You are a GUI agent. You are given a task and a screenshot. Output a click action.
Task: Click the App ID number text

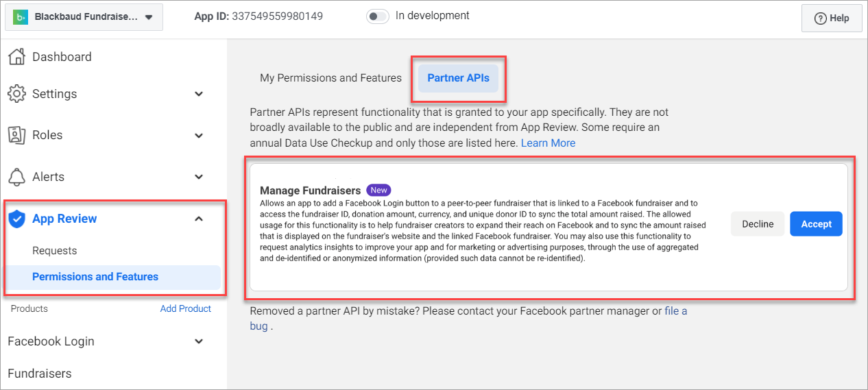278,16
